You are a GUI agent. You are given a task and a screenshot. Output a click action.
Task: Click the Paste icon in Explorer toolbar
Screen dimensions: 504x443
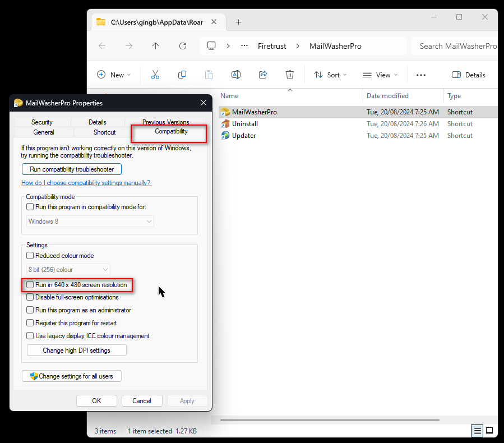pos(209,75)
